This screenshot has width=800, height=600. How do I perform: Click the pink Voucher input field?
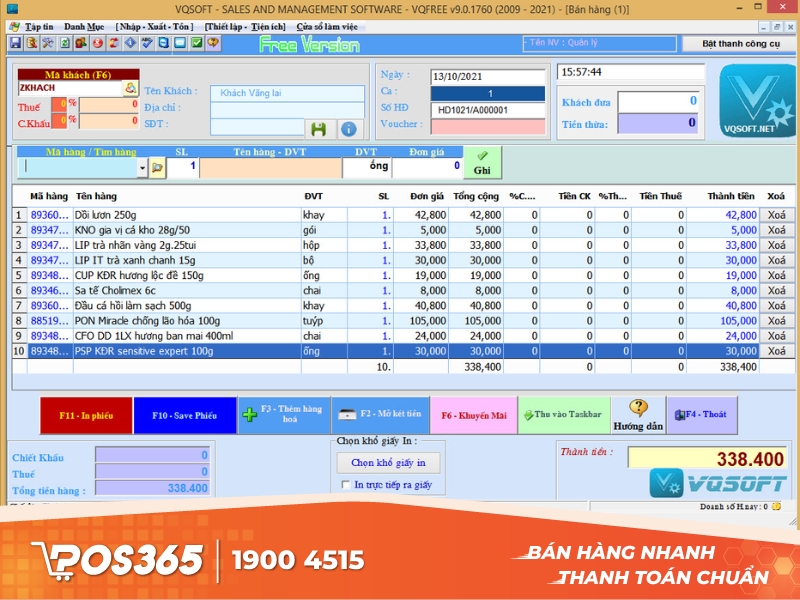coord(488,126)
